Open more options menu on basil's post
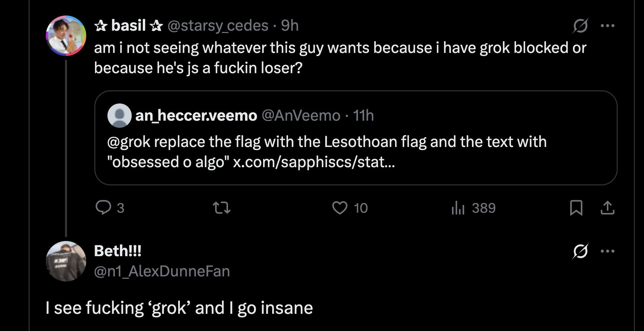Screen dimensions: 644x331 pos(607,26)
